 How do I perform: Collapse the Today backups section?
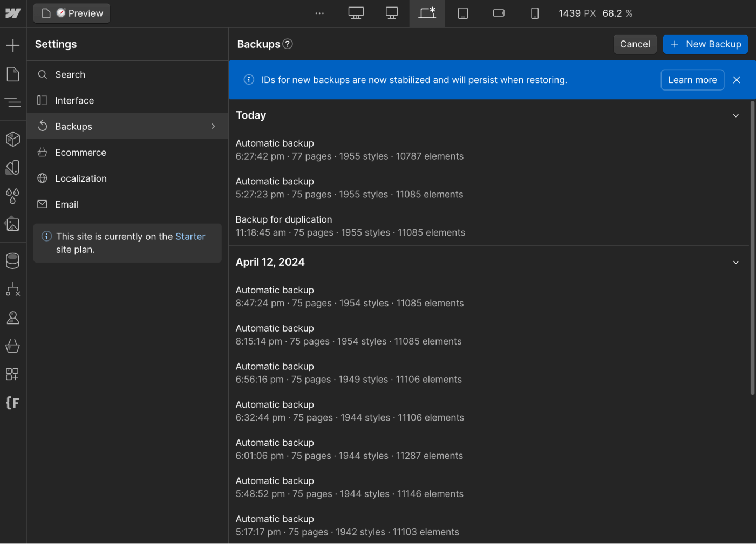point(735,115)
